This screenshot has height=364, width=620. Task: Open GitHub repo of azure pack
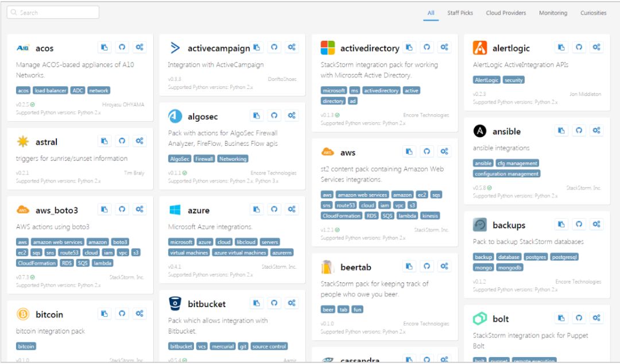click(x=274, y=210)
